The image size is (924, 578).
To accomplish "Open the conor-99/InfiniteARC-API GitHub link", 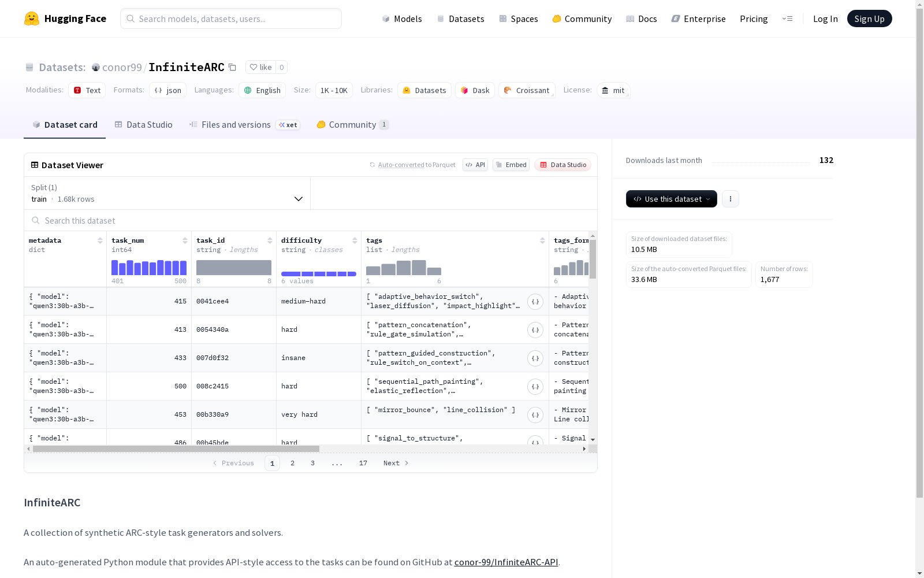I will (x=506, y=562).
